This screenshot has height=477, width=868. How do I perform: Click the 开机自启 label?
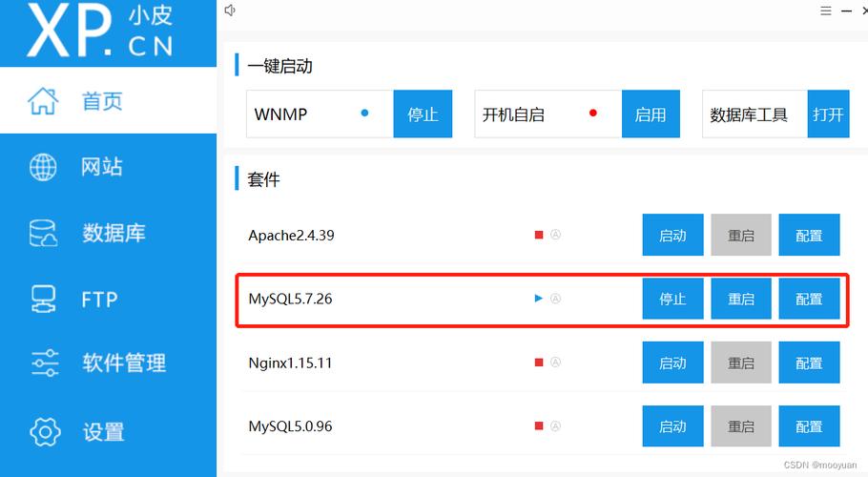pos(513,114)
